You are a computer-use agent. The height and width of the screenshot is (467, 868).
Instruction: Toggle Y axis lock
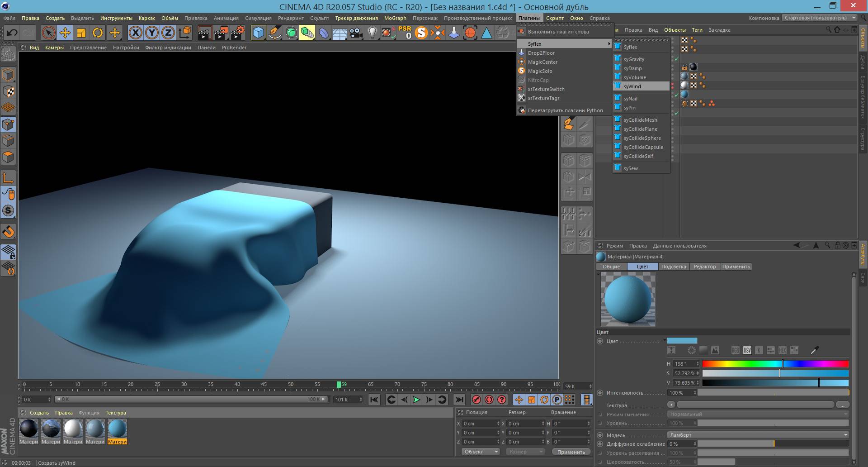pos(152,33)
